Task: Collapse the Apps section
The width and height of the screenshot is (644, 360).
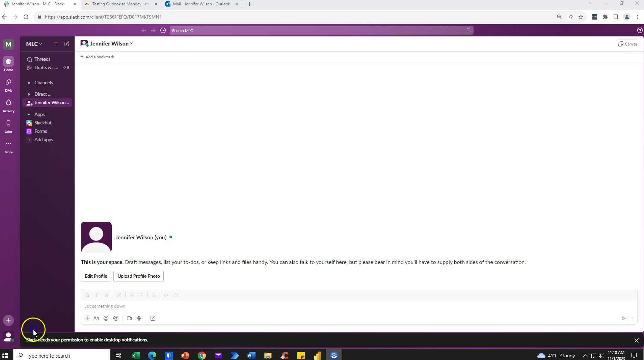Action: click(29, 114)
